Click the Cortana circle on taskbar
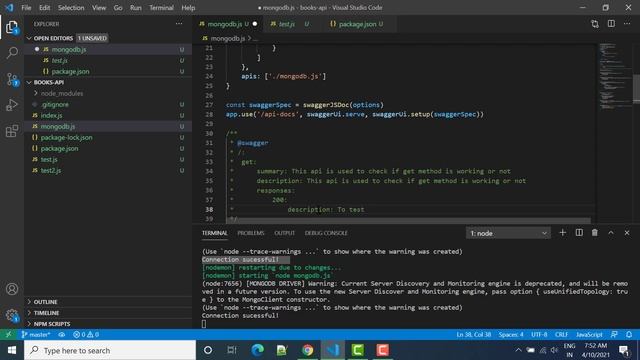This screenshot has width=640, height=360. pyautogui.click(x=208, y=350)
